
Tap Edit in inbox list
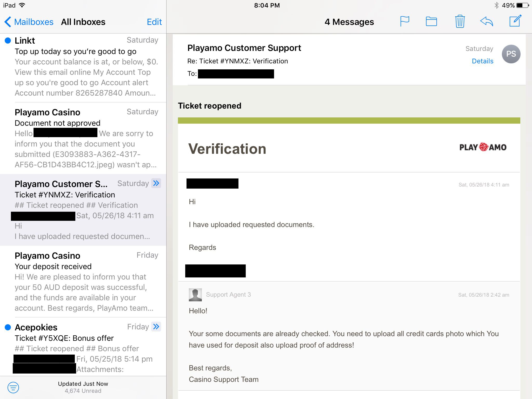154,22
